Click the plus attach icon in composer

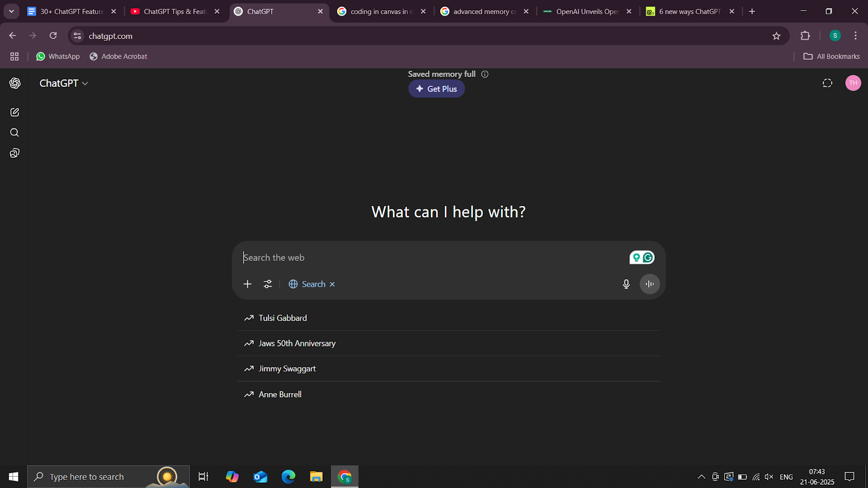[x=247, y=284]
